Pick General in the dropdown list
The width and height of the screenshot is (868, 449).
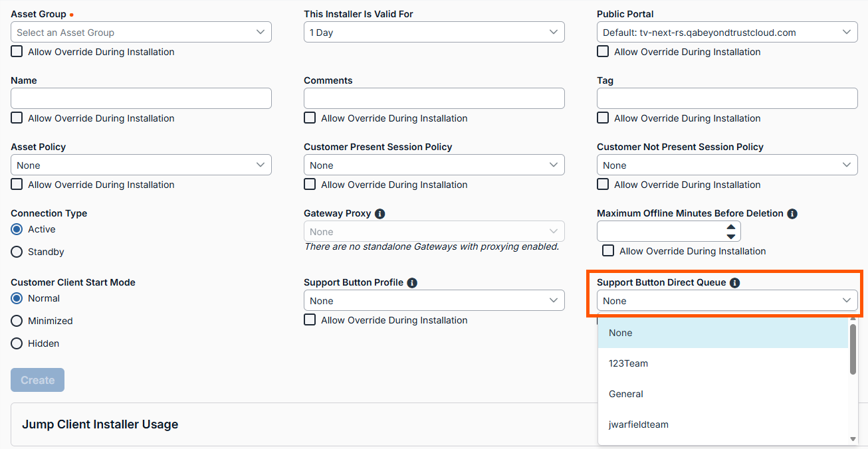(x=626, y=394)
